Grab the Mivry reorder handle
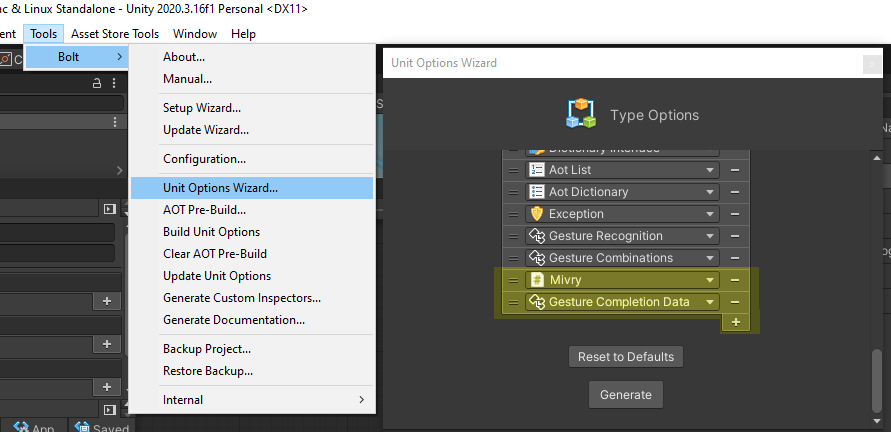Image resolution: width=891 pixels, height=432 pixels. 513,280
